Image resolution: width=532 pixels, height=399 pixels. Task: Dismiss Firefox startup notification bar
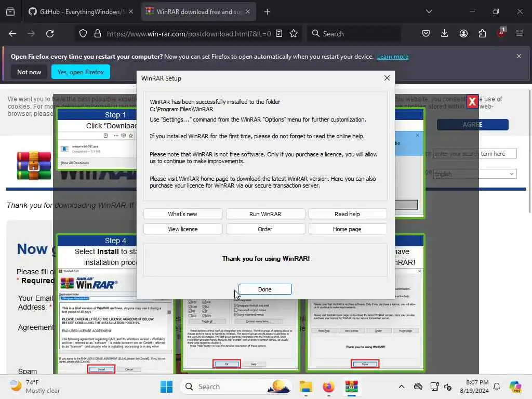(519, 56)
